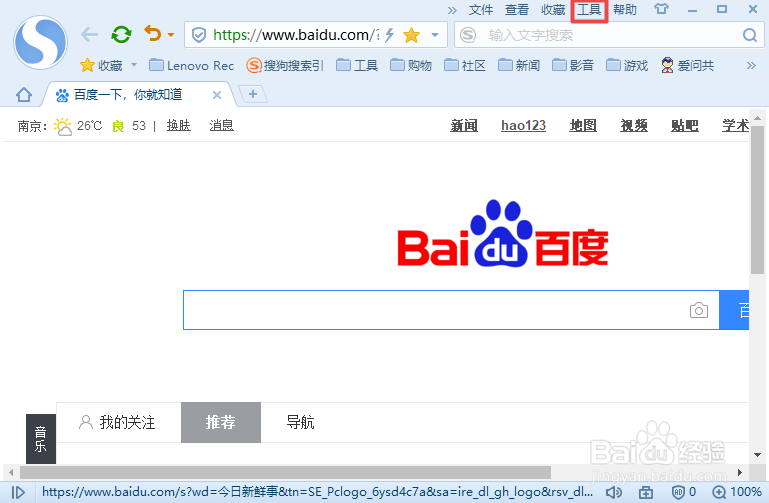Click the blue Baidu search button
The image size is (769, 503).
tap(734, 310)
